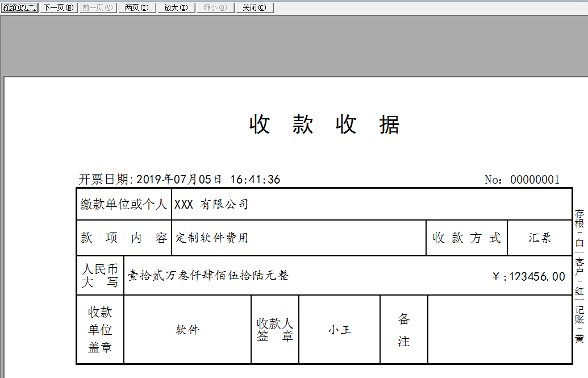Zoom in using 放大 button
The height and width of the screenshot is (378, 588).
pyautogui.click(x=176, y=7)
